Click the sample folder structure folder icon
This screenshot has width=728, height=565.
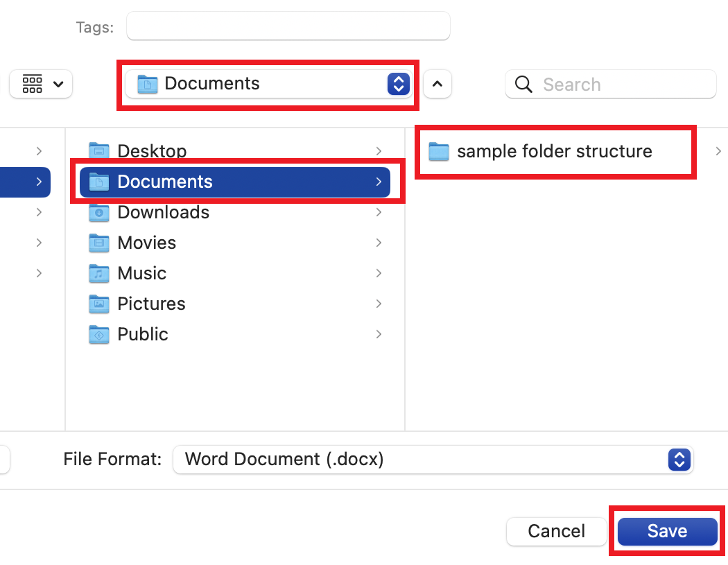439,151
